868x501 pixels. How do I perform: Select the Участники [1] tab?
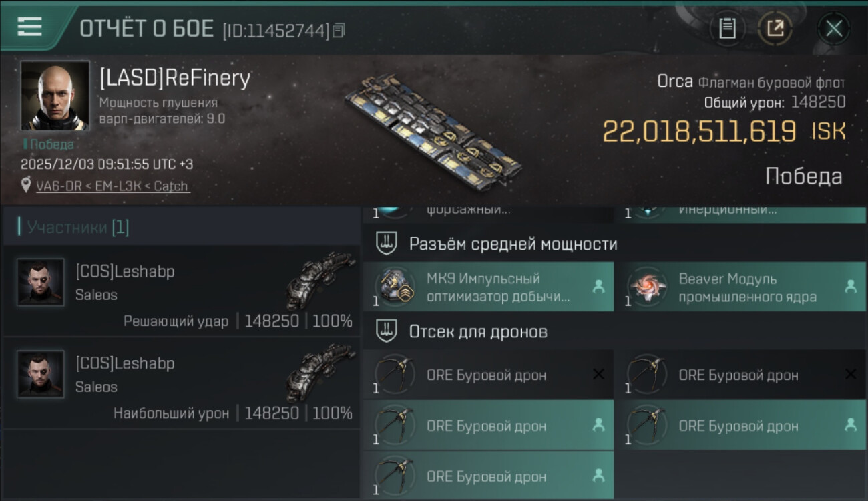click(78, 227)
